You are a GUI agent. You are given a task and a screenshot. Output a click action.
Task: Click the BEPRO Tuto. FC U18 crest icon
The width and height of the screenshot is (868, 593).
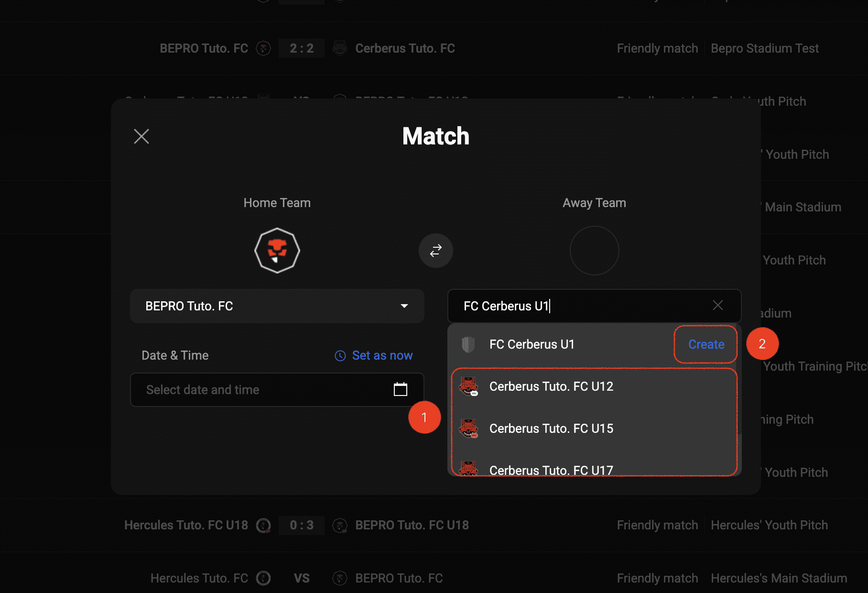coord(340,526)
